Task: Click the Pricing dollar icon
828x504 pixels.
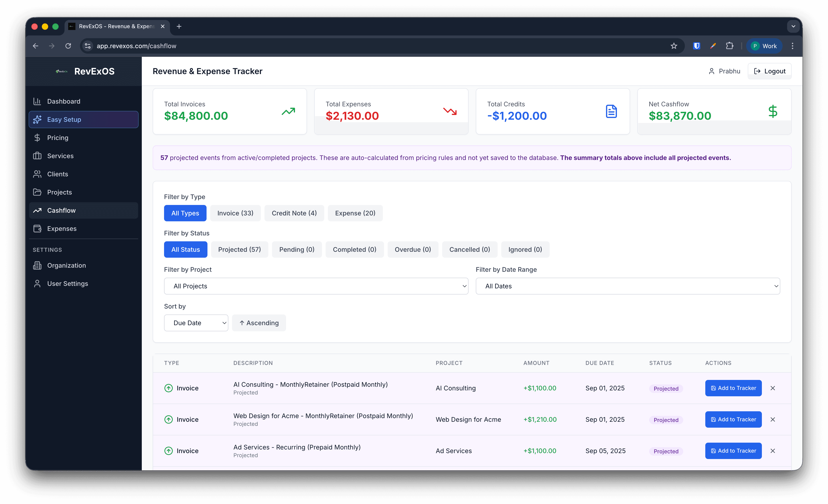Action: coord(38,137)
